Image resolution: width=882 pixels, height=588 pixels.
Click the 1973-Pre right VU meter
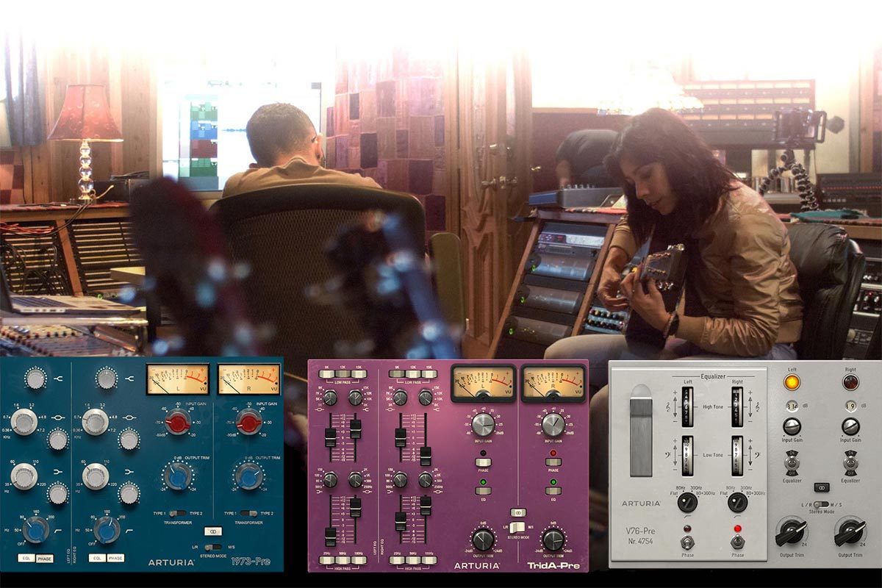249,379
